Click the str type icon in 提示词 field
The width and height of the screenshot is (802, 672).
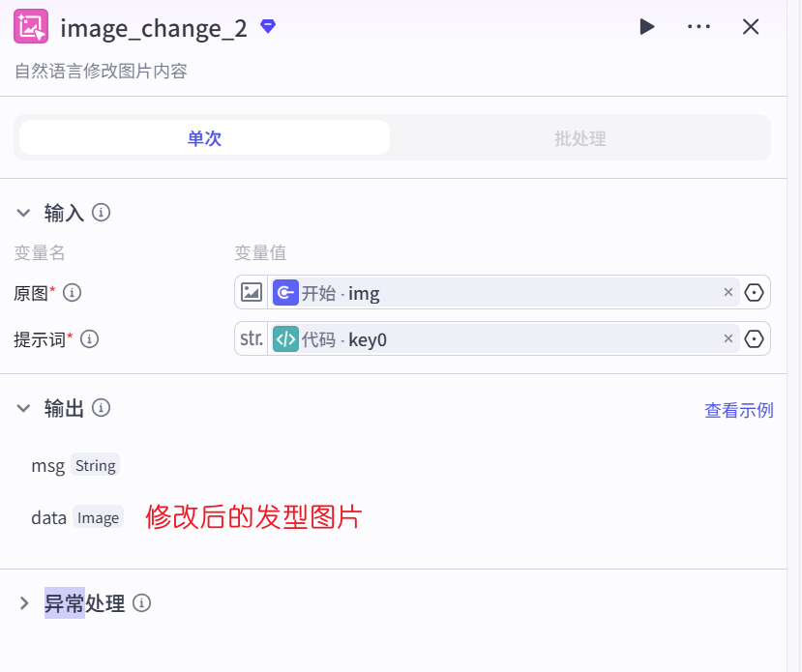251,338
